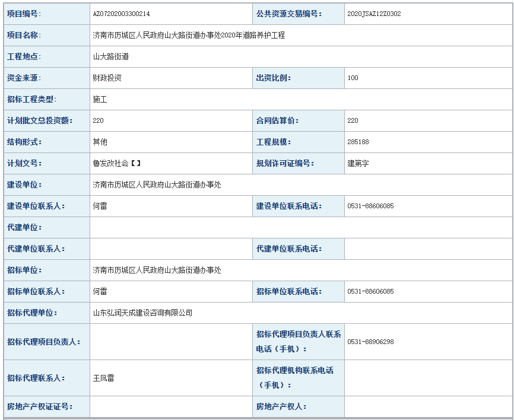Click the 建设单位联系电话 phone number

[x=370, y=206]
